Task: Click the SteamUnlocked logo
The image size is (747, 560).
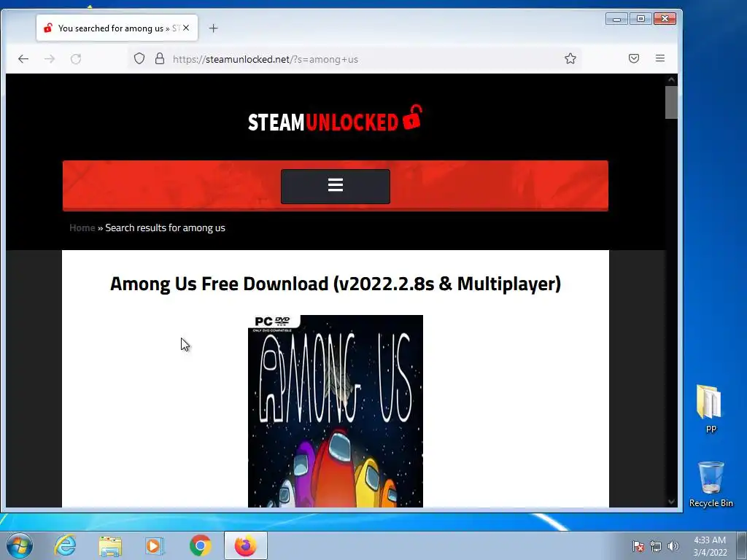Action: 335,119
